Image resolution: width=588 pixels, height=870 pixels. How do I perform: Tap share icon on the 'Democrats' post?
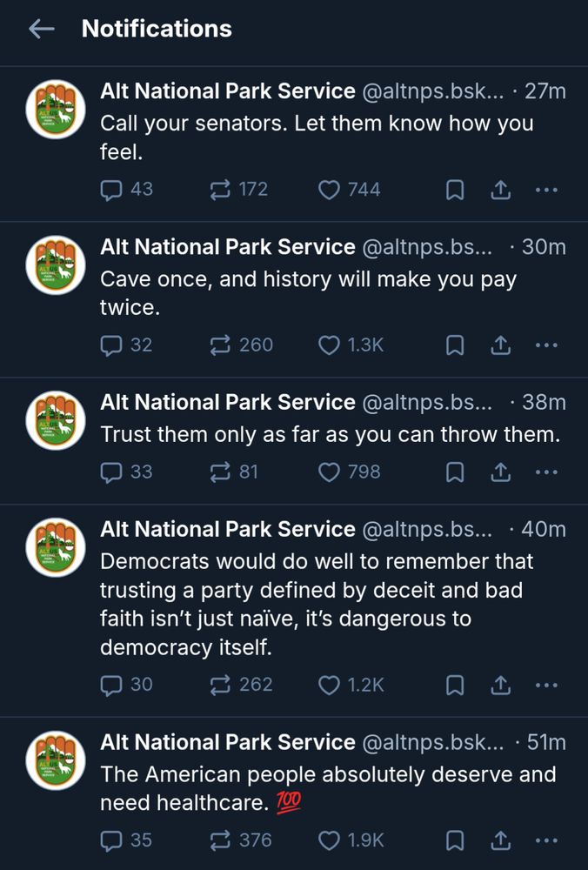[x=501, y=685]
